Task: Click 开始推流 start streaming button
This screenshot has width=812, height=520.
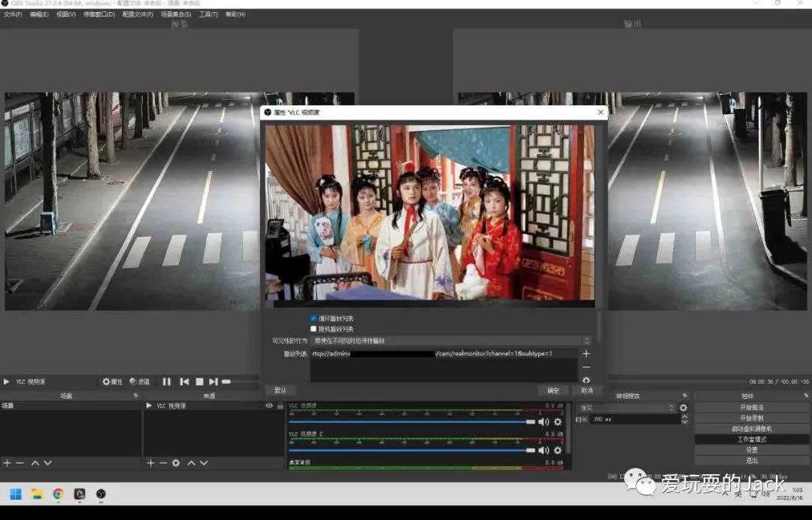Action: [x=751, y=408]
